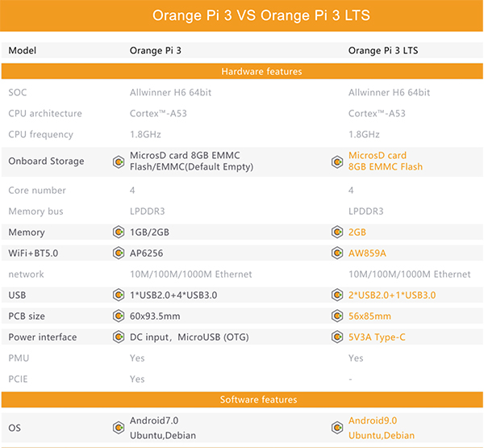Click the 'USB' row label
The width and height of the screenshot is (484, 448).
pos(17,295)
